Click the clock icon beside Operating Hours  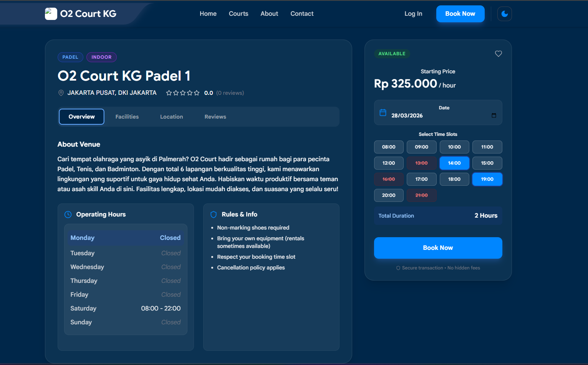[68, 215]
